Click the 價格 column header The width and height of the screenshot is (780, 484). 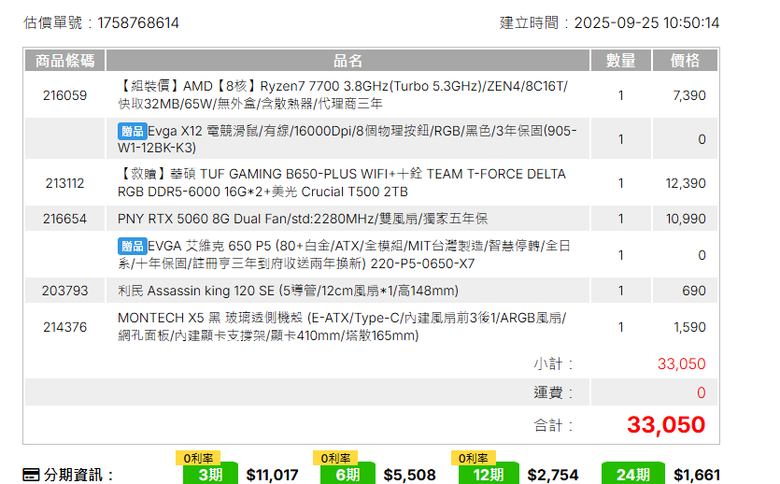(x=685, y=61)
